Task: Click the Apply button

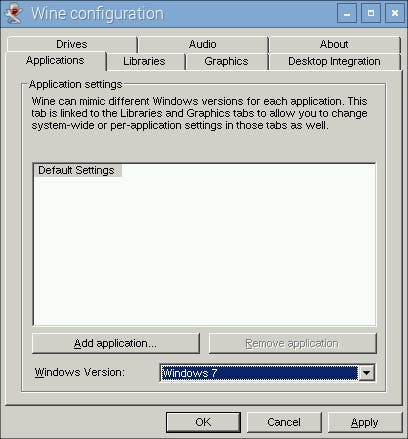Action: 365,422
